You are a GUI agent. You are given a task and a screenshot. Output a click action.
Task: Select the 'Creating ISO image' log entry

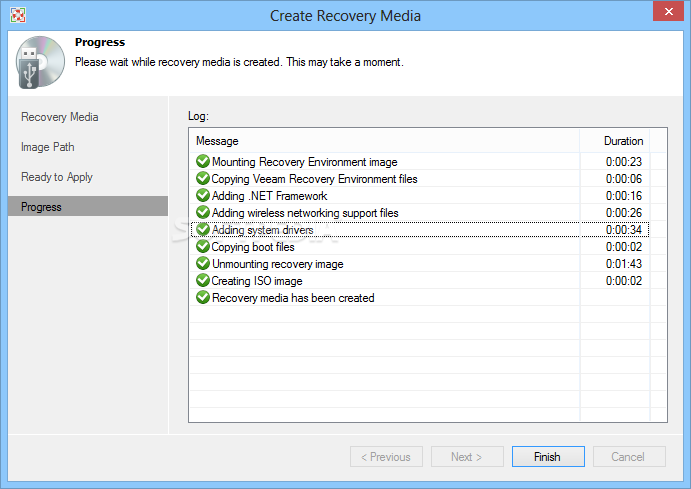coord(257,281)
